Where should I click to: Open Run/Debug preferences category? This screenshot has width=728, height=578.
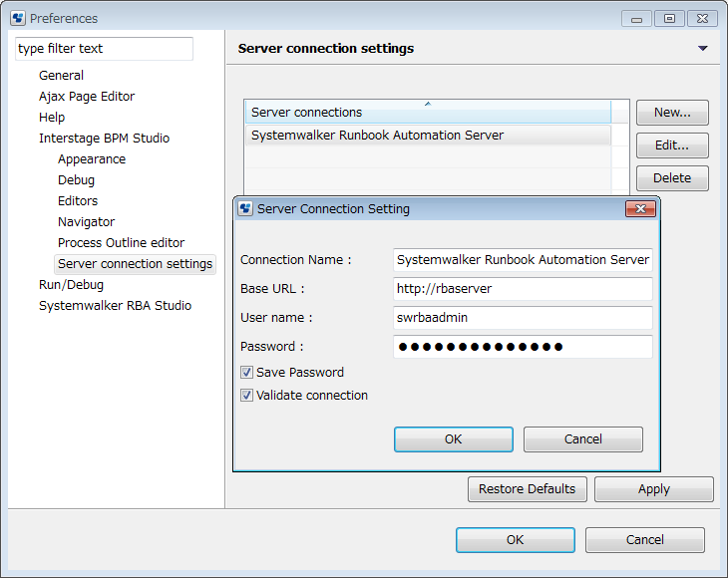[x=71, y=284]
